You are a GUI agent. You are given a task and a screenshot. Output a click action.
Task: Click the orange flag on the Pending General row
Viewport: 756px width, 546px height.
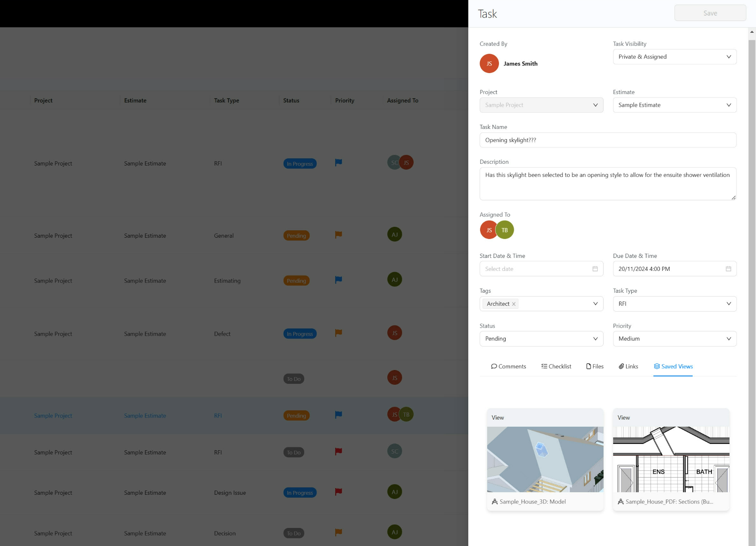tap(338, 235)
